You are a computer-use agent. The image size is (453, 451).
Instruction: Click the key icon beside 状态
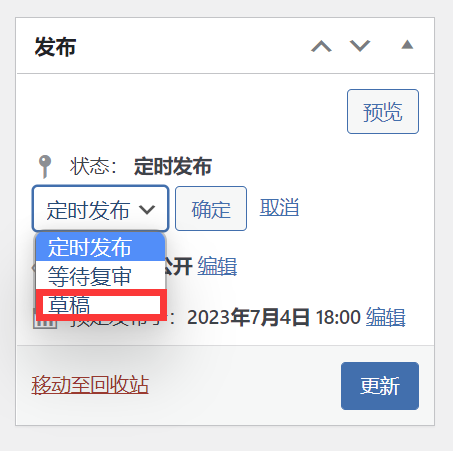pyautogui.click(x=45, y=166)
